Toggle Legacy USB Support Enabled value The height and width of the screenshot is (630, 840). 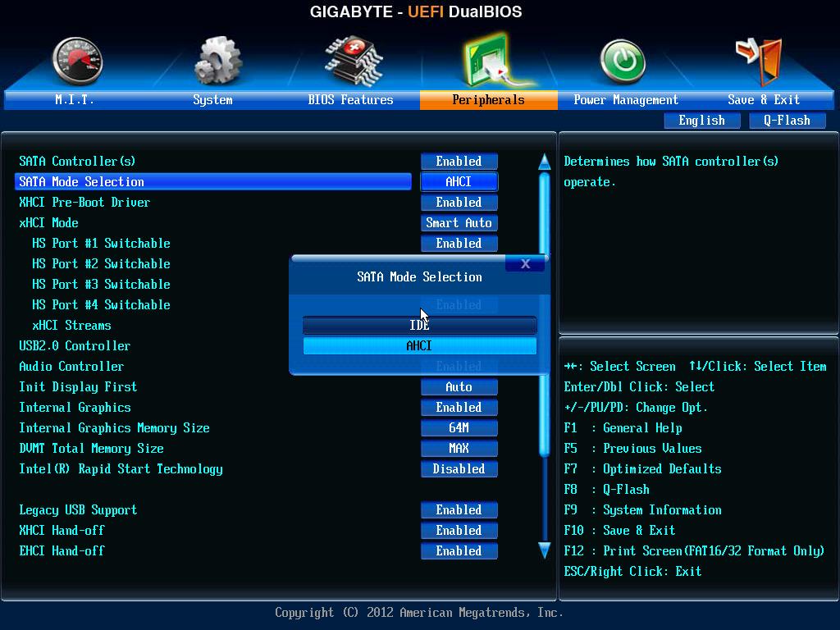pos(459,509)
